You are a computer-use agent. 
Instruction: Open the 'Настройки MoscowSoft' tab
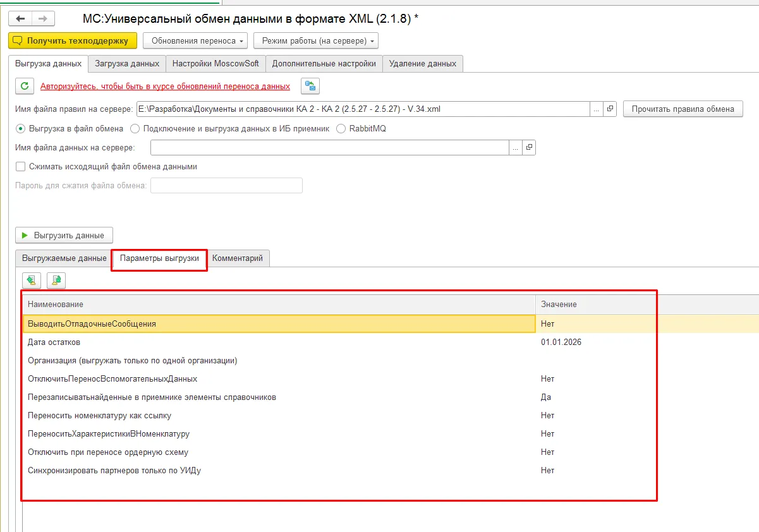point(216,63)
